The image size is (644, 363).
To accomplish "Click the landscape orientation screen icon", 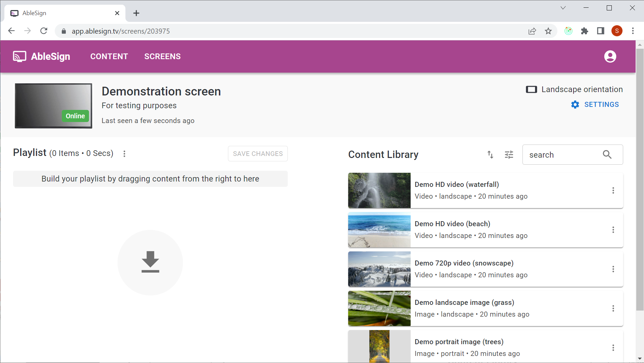I will coord(532,89).
